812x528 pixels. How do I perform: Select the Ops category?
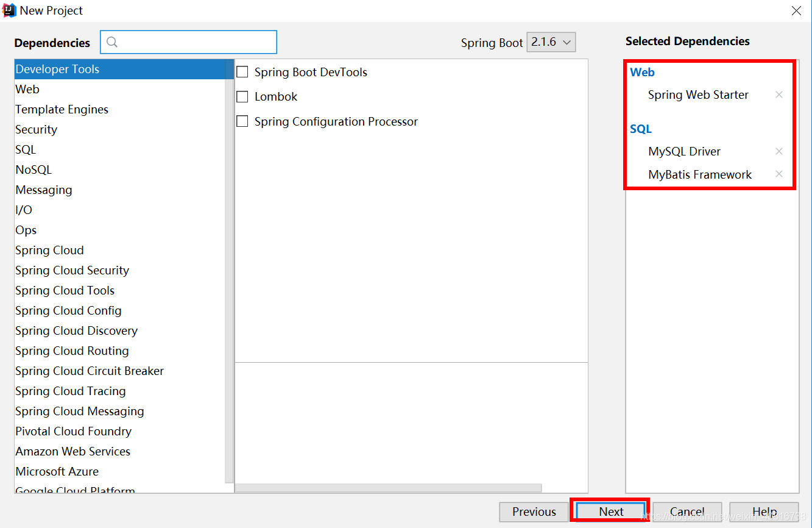(x=119, y=230)
